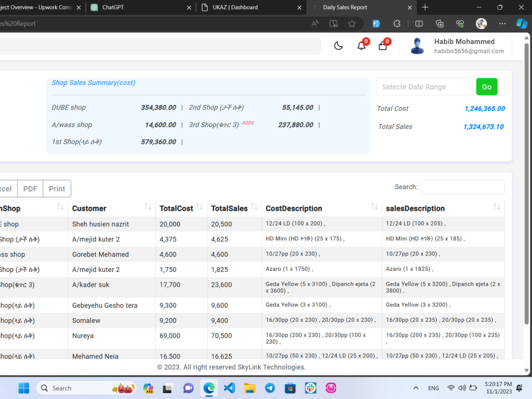Open File Explorer from taskbar

click(250, 388)
